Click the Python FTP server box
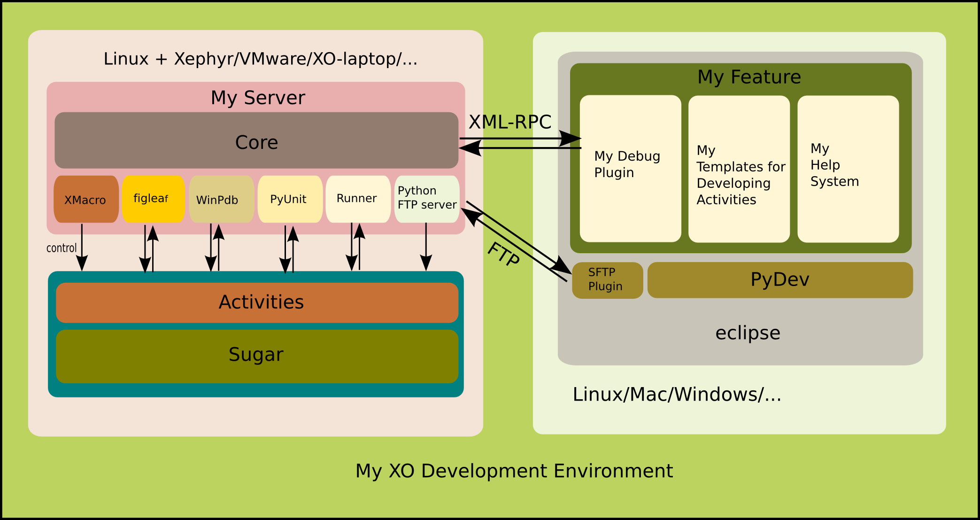Image resolution: width=980 pixels, height=520 pixels. click(x=426, y=199)
